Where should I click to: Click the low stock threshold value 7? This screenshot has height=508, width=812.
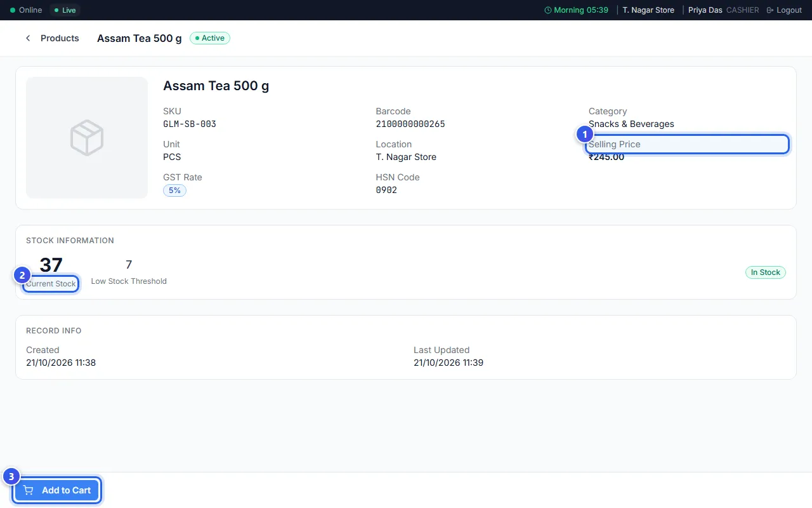click(129, 264)
